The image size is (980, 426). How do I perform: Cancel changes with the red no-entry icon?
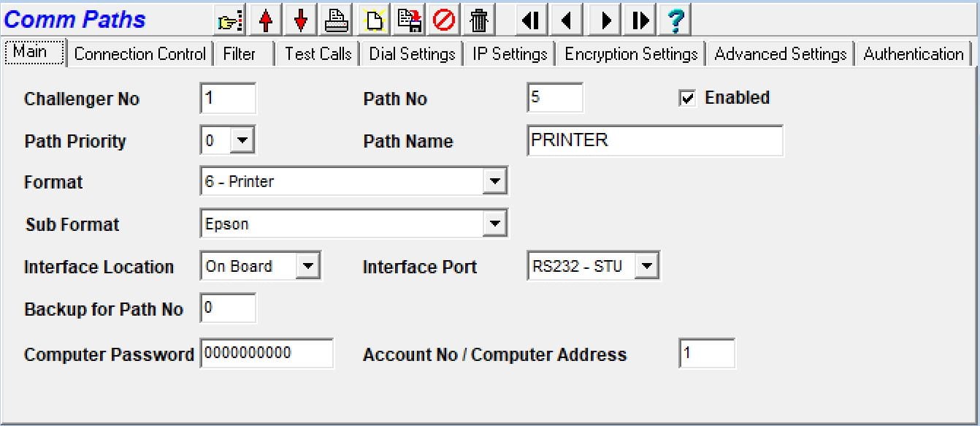[444, 20]
